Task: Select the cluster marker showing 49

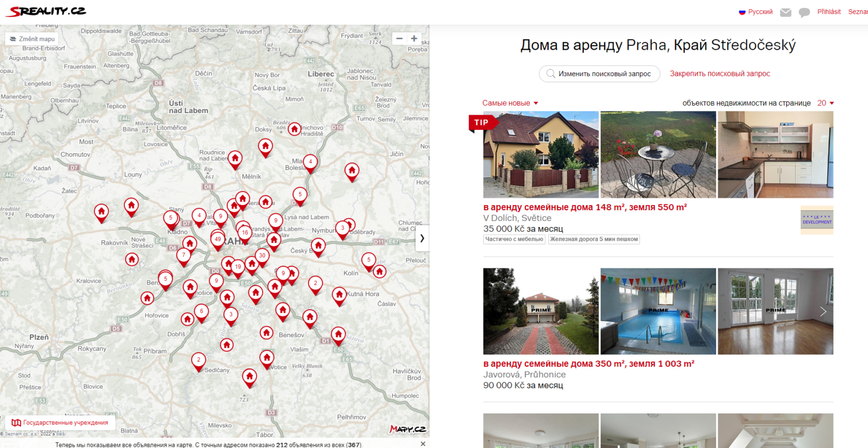Action: (x=218, y=240)
